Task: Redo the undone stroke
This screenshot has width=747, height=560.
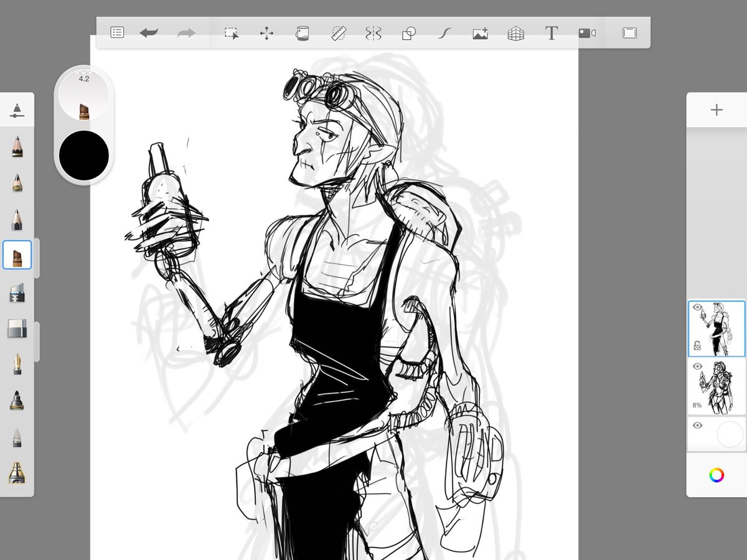Action: point(186,33)
